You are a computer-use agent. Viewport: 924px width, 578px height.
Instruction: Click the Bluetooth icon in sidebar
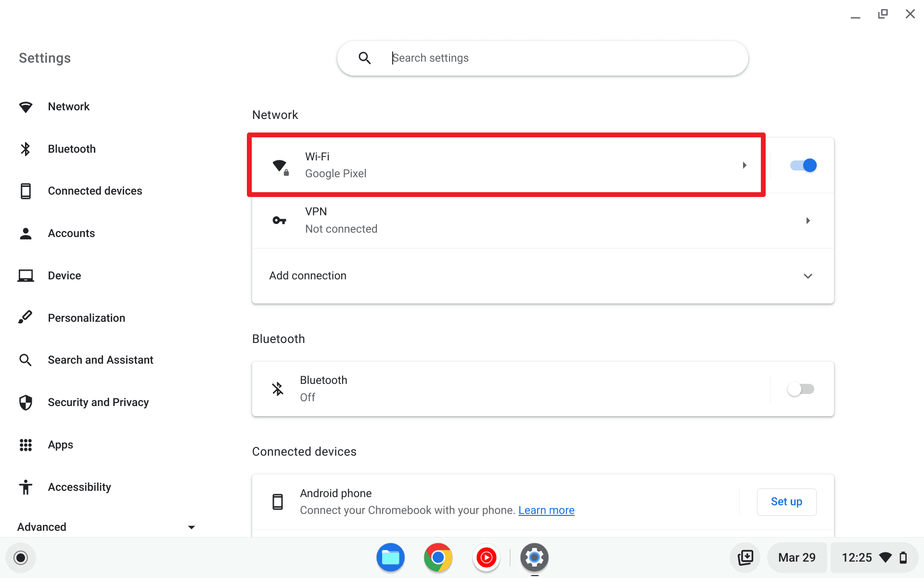tap(26, 149)
